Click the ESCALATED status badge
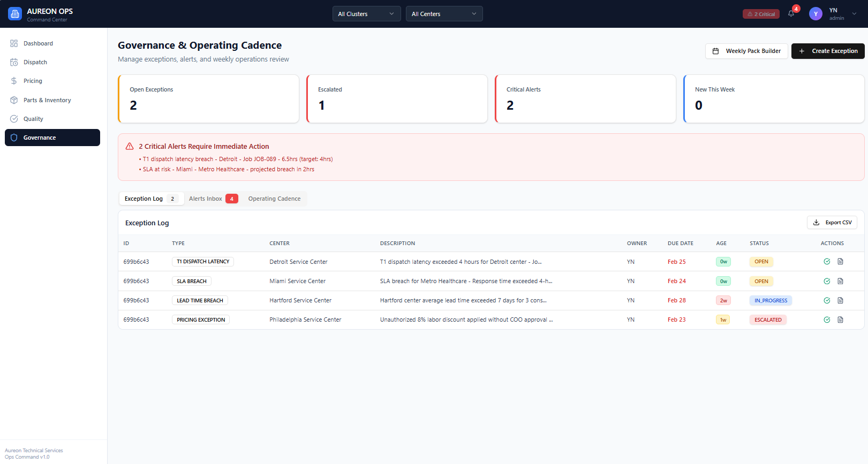The width and height of the screenshot is (868, 464). pos(768,320)
